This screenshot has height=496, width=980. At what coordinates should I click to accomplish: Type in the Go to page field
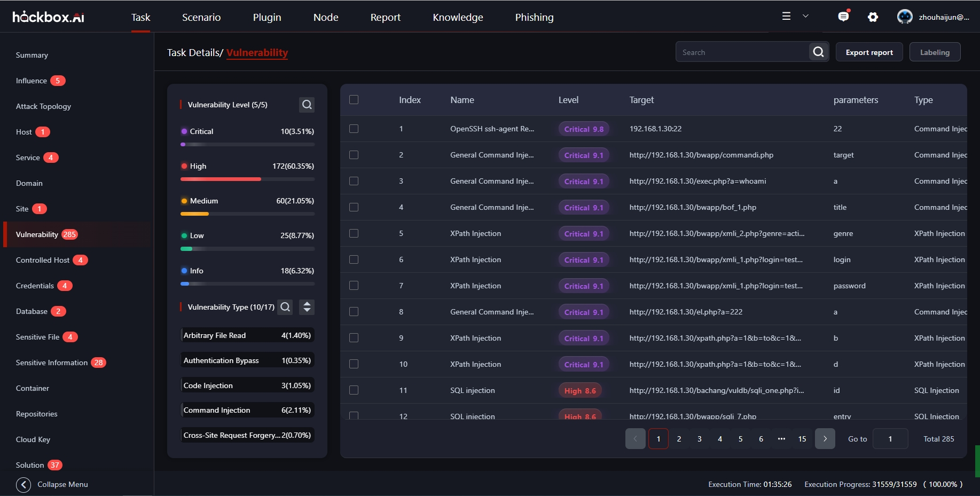pyautogui.click(x=890, y=438)
